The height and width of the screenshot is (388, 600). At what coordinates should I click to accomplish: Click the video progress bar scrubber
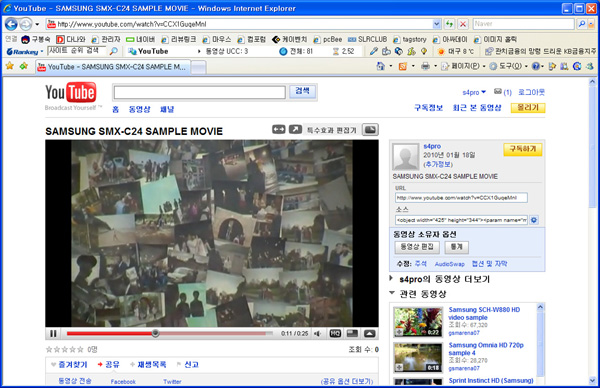[155, 333]
